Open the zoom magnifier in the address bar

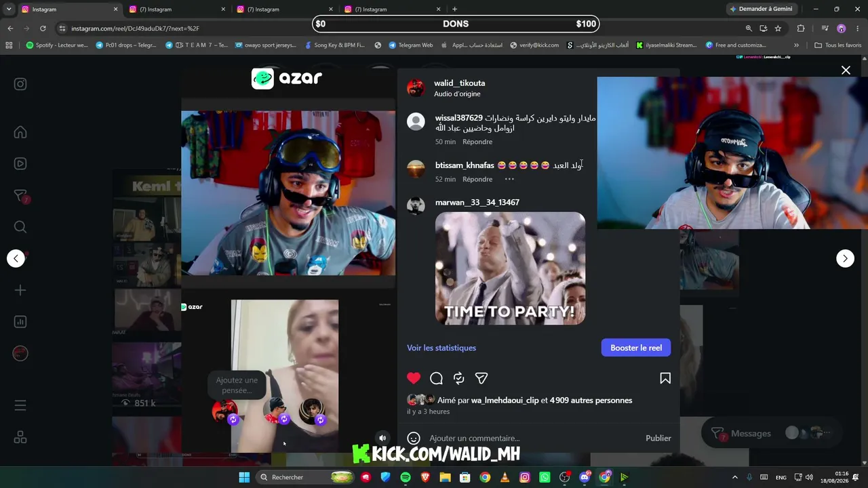tap(749, 28)
